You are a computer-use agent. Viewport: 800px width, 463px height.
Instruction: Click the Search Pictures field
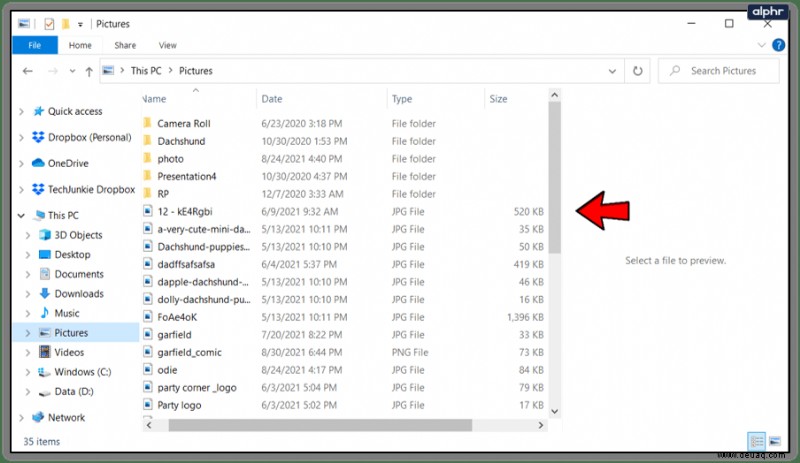tap(719, 71)
